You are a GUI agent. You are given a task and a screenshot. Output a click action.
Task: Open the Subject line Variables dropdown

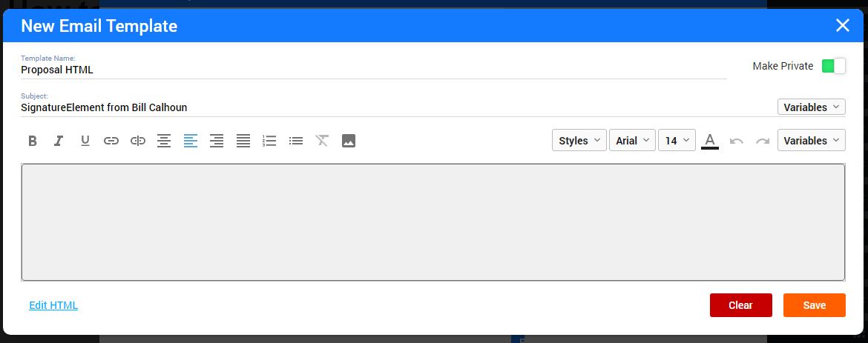click(811, 107)
